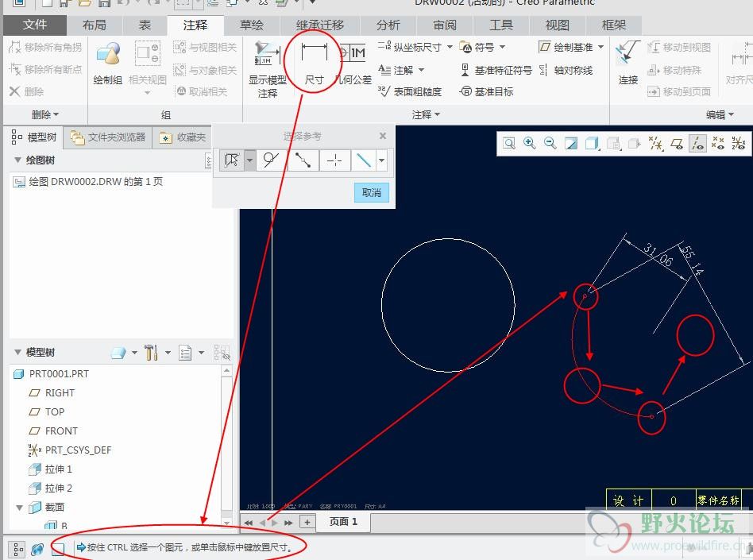Insert a 表面粗糙度 surface finish symbol
Image resolution: width=753 pixels, height=560 pixels.
coord(410,91)
